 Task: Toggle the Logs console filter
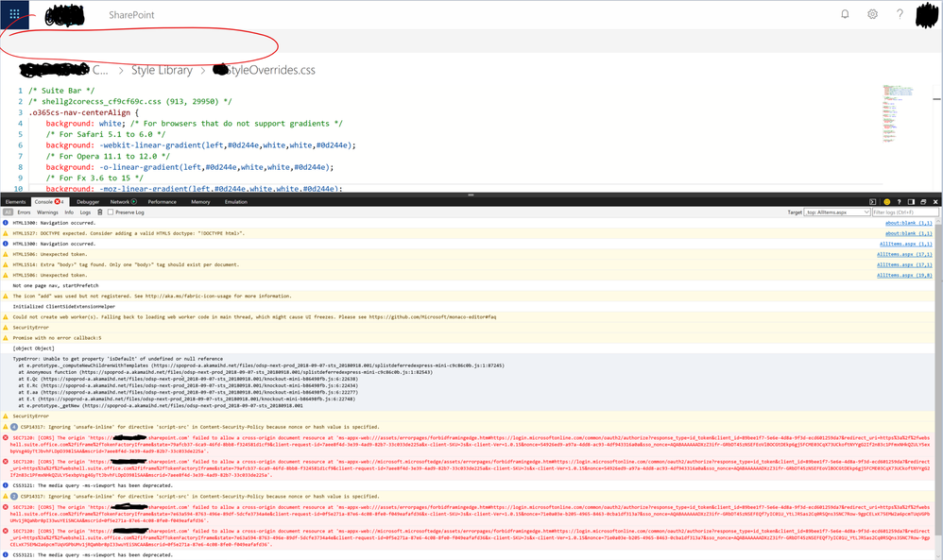[x=85, y=212]
